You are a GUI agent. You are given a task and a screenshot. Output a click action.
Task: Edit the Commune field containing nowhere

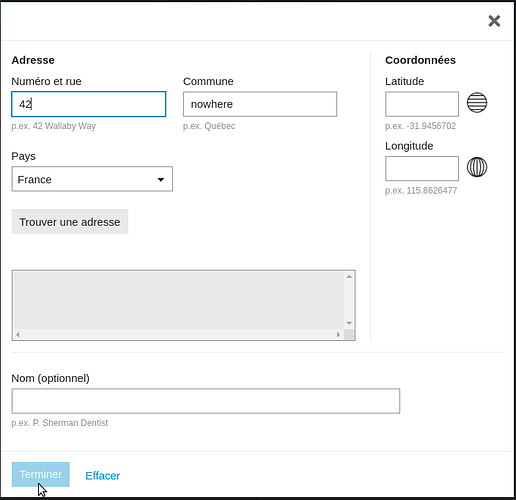(260, 104)
